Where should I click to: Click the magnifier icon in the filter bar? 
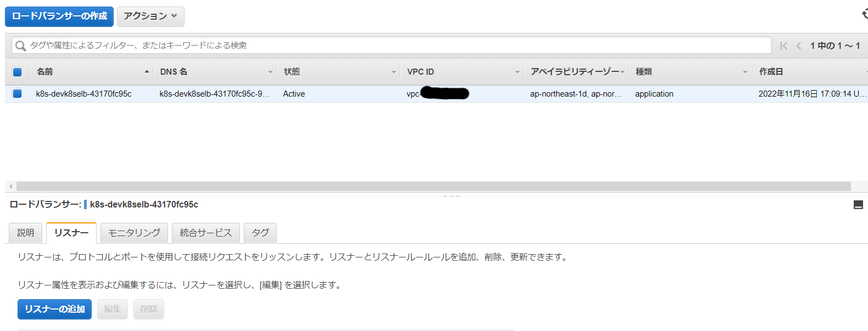point(20,46)
